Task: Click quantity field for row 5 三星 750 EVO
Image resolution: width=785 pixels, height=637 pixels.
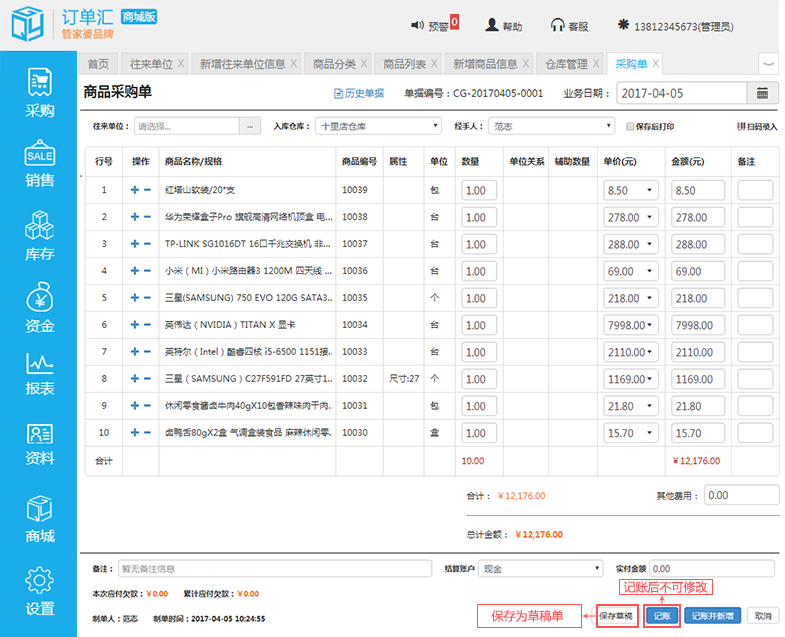Action: pos(479,298)
